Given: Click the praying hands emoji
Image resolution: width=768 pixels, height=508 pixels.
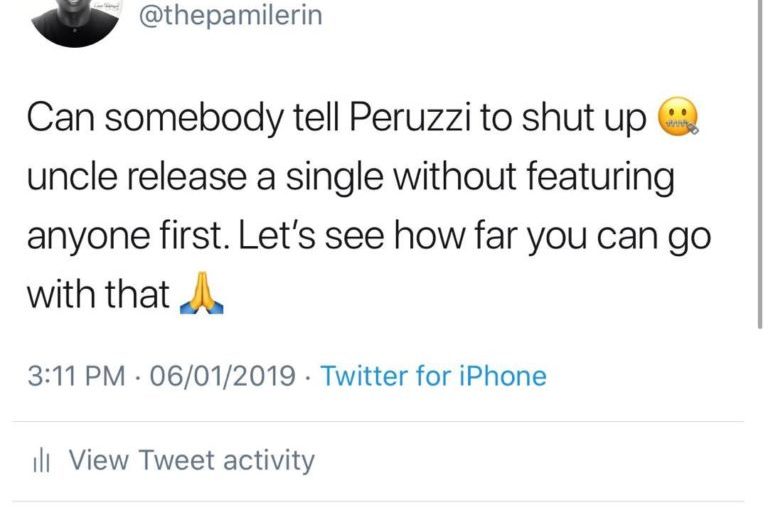Looking at the screenshot, I should 200,295.
